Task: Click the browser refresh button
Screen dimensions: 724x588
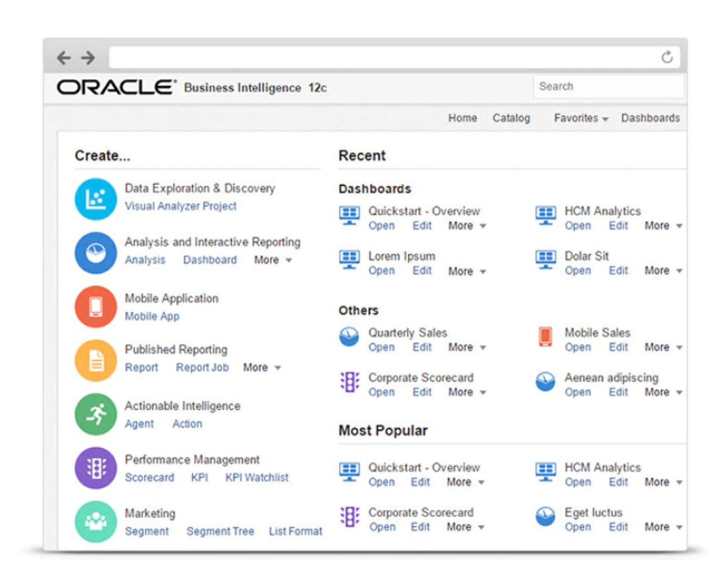Action: 667,56
